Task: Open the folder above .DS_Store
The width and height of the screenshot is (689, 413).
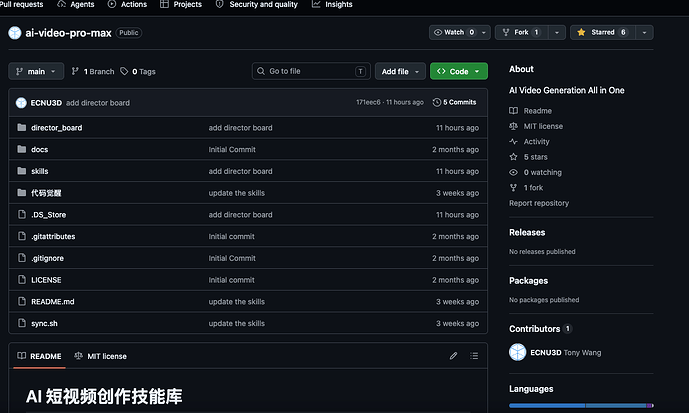Action: (x=46, y=193)
